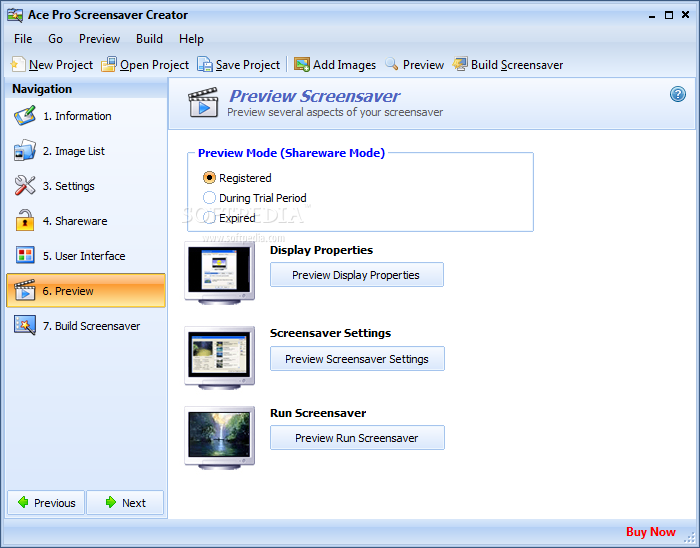This screenshot has width=700, height=548.
Task: Go to step 5. User Interface
Action: (86, 256)
